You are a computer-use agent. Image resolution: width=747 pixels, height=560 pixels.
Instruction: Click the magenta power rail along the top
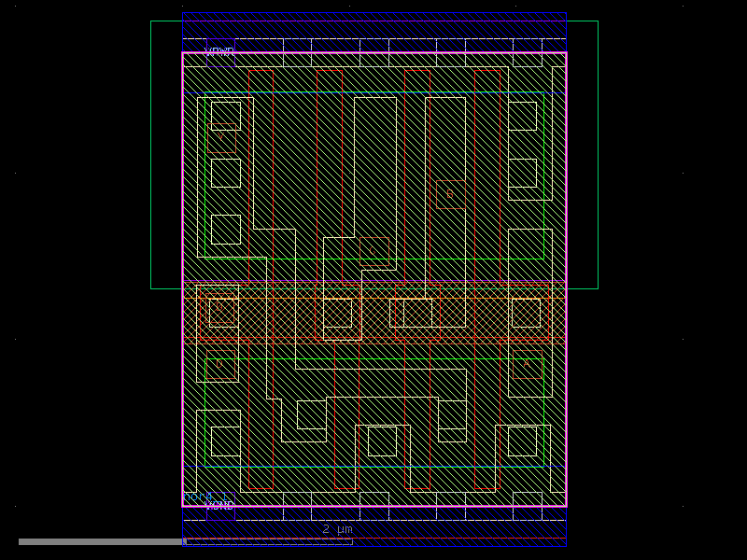pos(373,53)
